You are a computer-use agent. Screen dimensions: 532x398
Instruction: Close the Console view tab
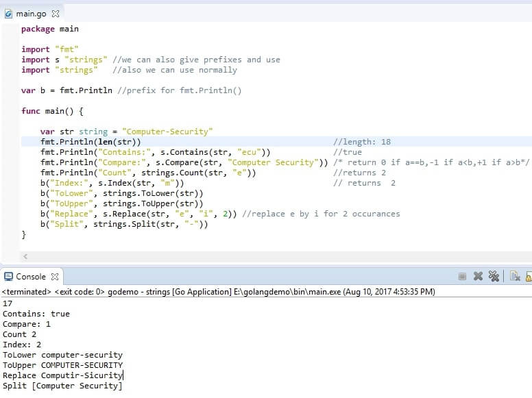click(x=55, y=277)
